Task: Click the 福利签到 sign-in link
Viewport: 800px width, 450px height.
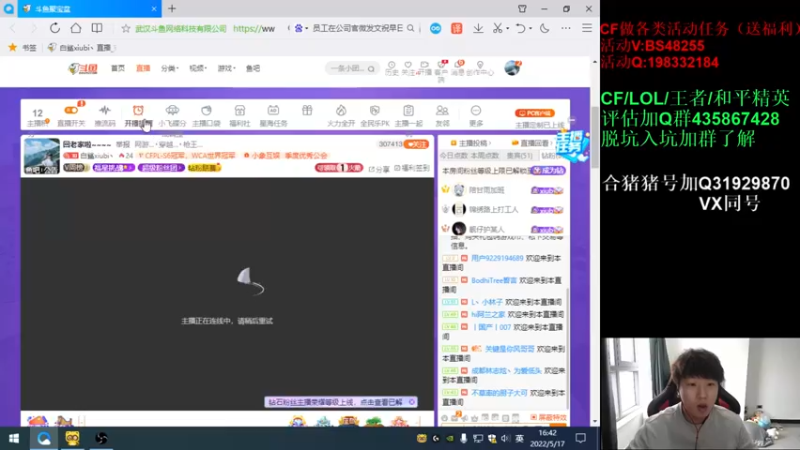Action: tap(412, 168)
